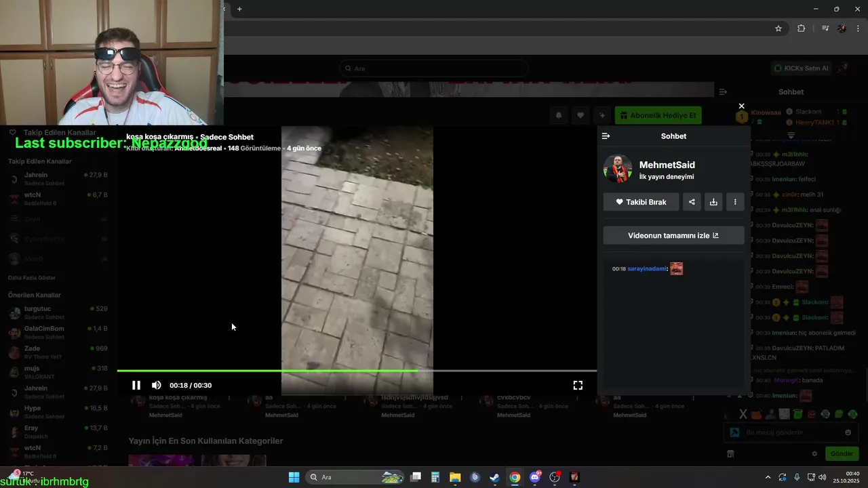Share the clip via share icon
The height and width of the screenshot is (488, 868).
pyautogui.click(x=692, y=202)
